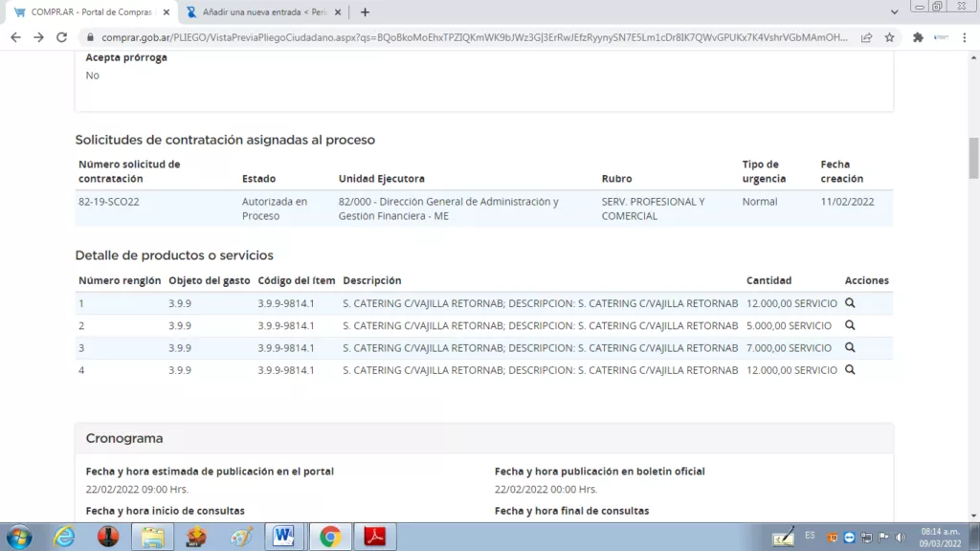
Task: Close the 'Añadir una nueva entrada' tab
Action: [337, 12]
